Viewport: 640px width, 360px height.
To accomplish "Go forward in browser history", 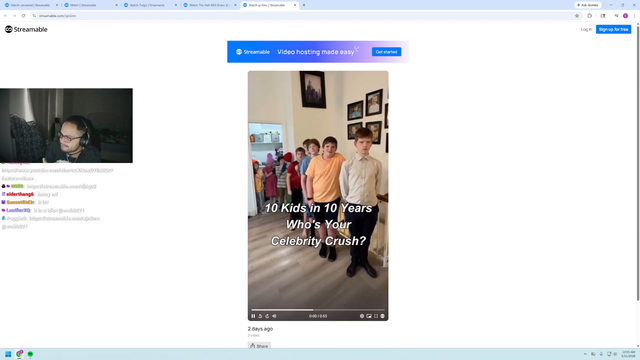I will [x=14, y=16].
